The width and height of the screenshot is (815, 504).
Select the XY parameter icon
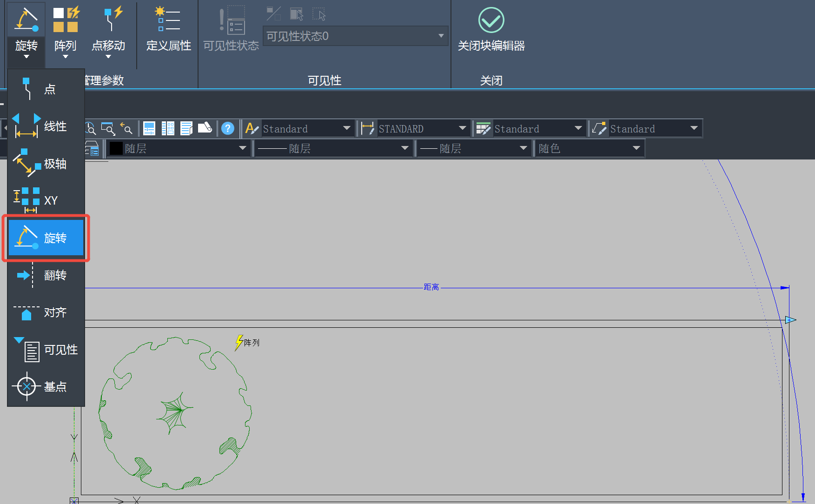[x=27, y=200]
